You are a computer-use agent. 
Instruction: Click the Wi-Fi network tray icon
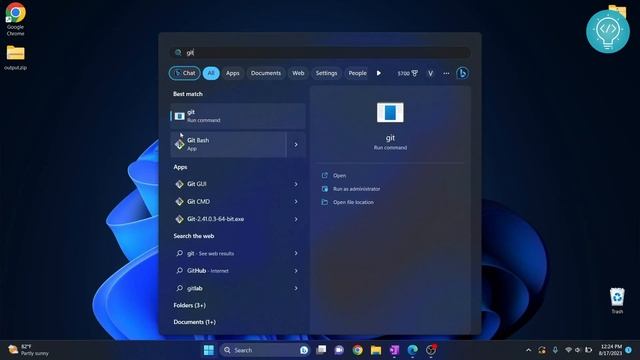(x=568, y=350)
